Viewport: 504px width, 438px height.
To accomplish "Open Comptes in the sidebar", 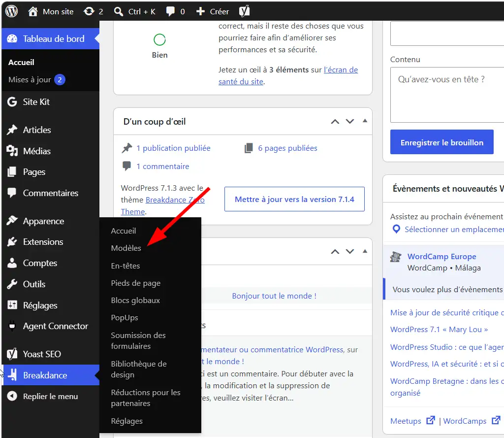I will pos(51,263).
